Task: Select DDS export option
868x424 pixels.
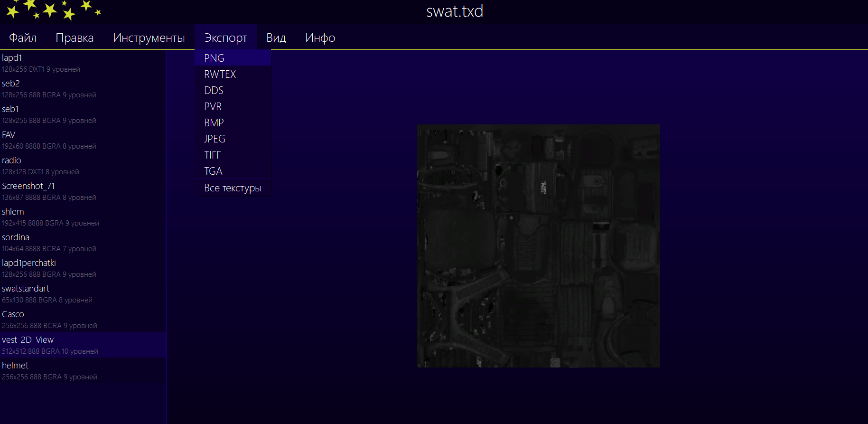Action: (214, 90)
